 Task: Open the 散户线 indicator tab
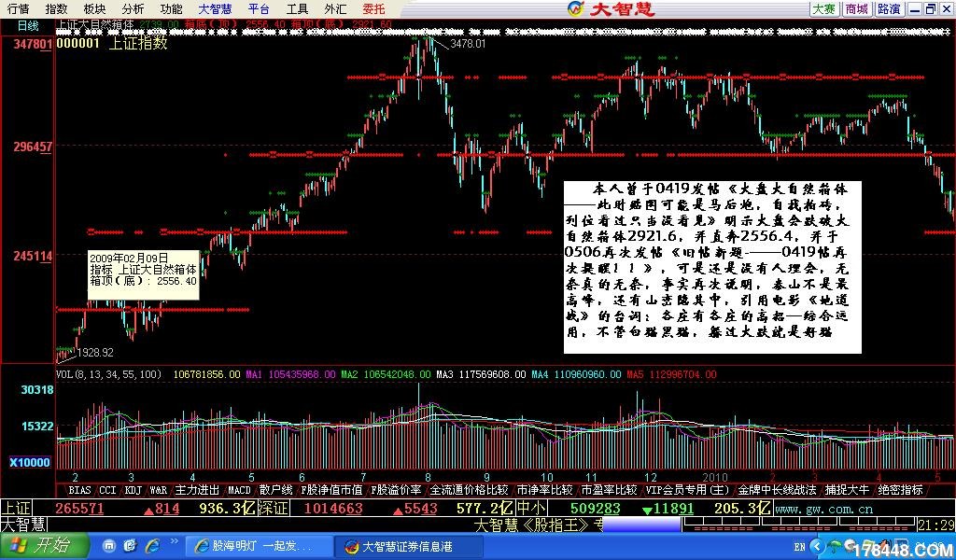[x=276, y=489]
